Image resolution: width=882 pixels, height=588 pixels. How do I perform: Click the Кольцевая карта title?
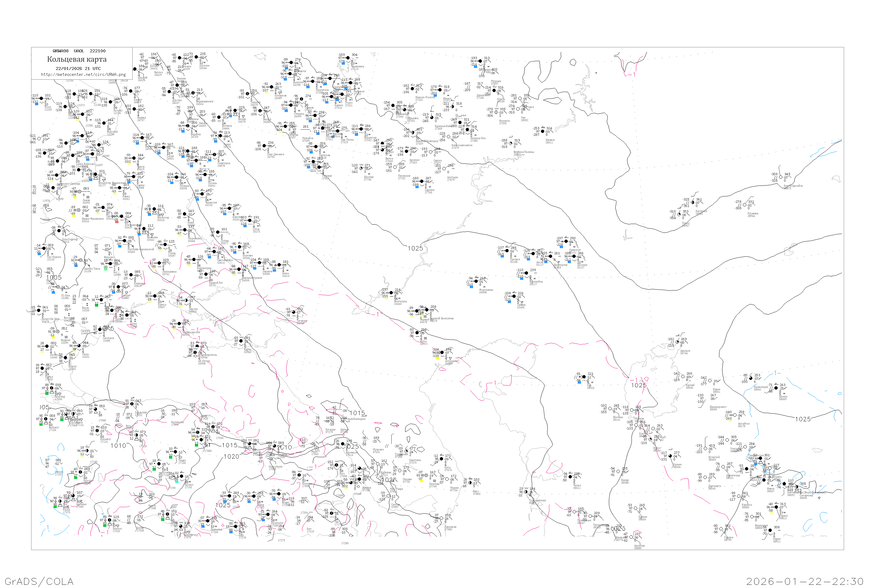click(x=77, y=59)
